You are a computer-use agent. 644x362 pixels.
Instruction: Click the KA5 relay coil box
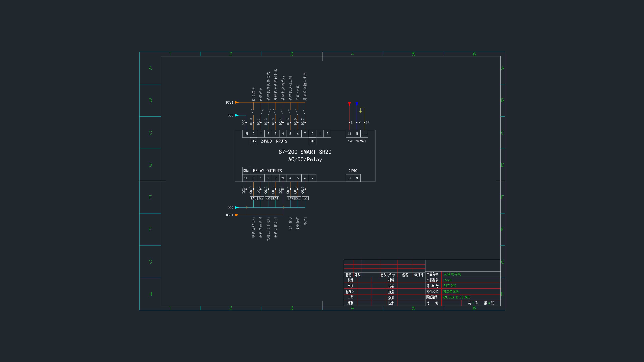290,198
